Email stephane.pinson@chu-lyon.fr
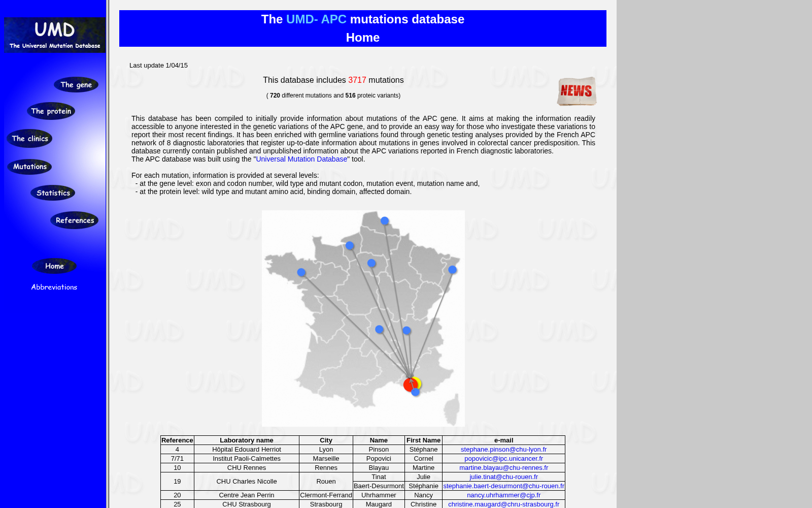812x508 pixels. 503,450
